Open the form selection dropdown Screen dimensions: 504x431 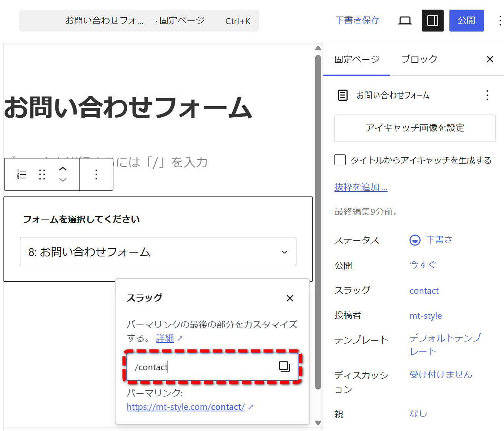[x=158, y=251]
